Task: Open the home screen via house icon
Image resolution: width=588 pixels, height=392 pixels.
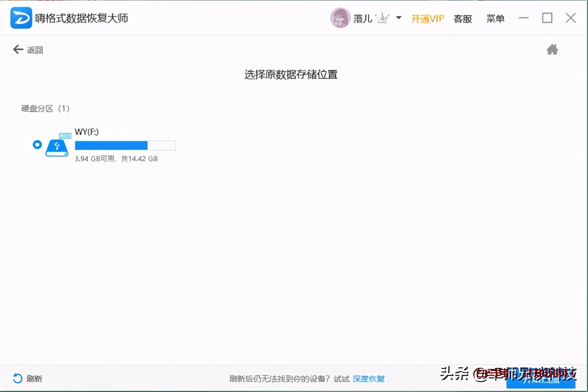Action: click(552, 49)
